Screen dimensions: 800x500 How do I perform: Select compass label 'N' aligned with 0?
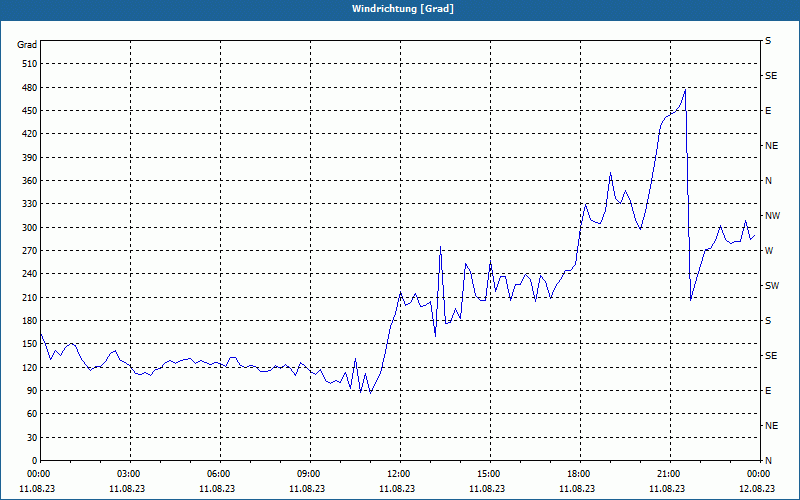(768, 461)
